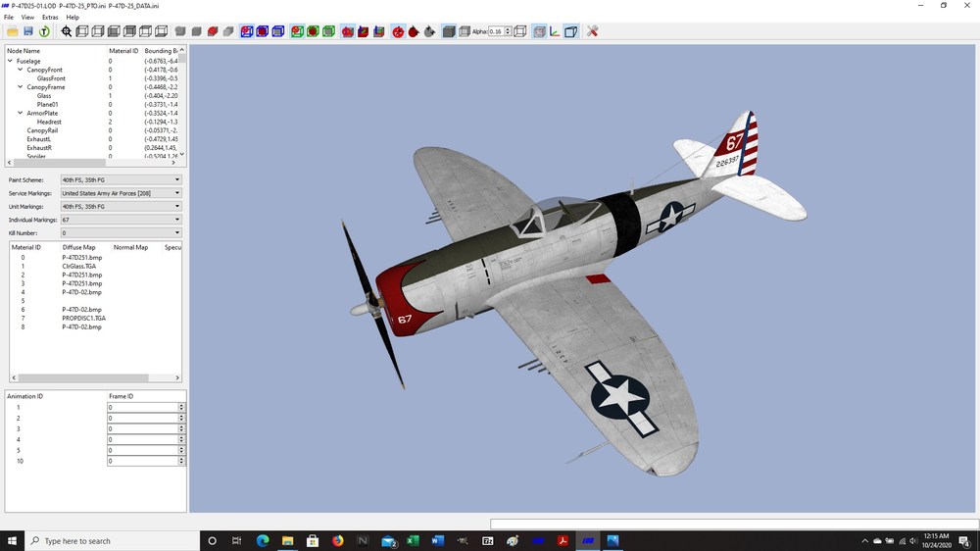Image resolution: width=980 pixels, height=551 pixels.
Task: Open the Extras menu
Action: pos(50,18)
